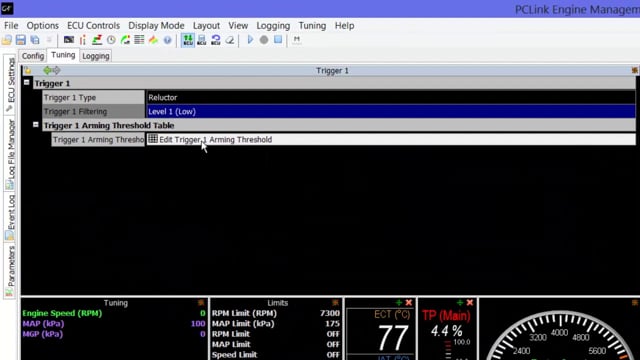Select the Trigger 1 Type label

93,98
